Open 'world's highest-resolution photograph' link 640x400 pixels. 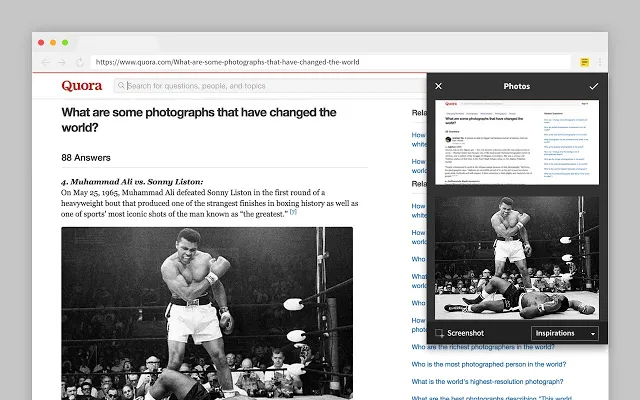[487, 382]
